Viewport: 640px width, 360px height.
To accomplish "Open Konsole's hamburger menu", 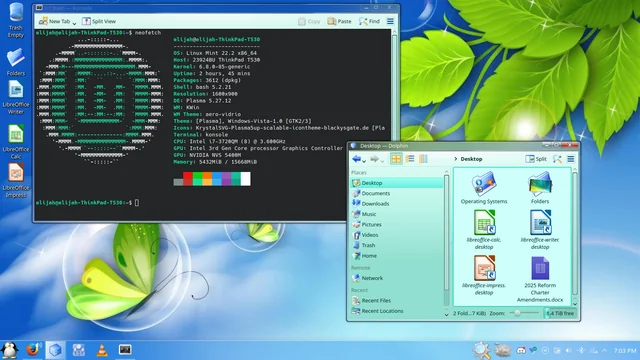I will pos(390,21).
